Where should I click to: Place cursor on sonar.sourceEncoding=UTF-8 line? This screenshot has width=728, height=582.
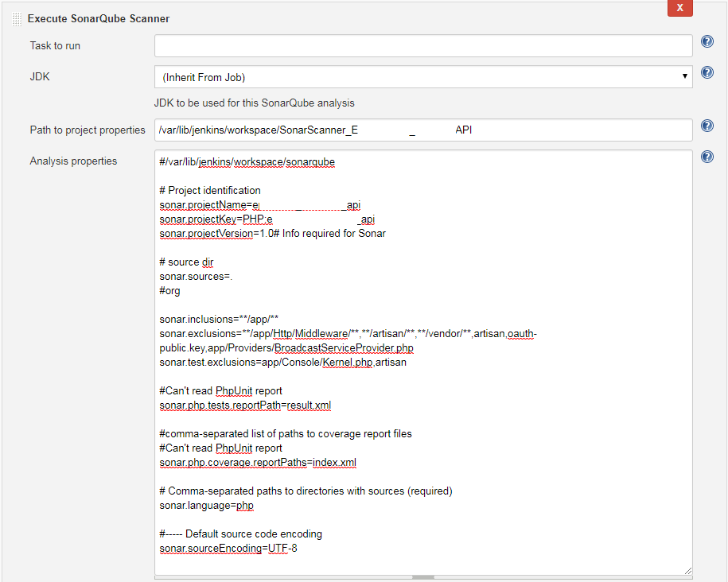pyautogui.click(x=228, y=548)
